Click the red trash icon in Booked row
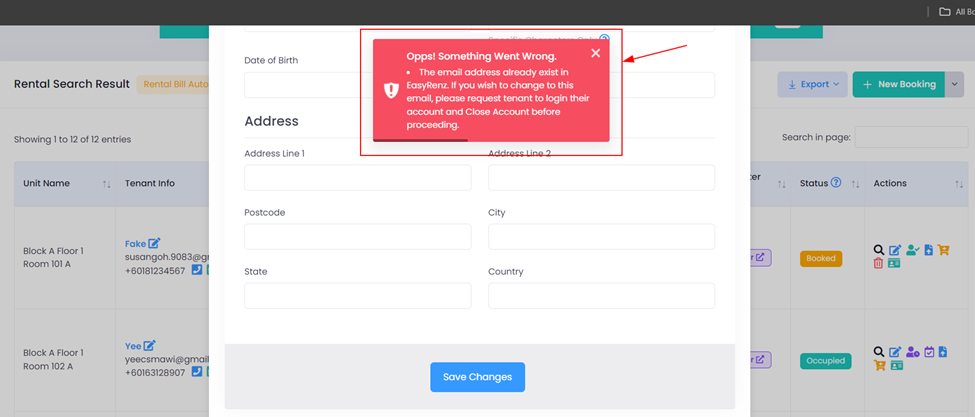This screenshot has width=975, height=417. (879, 263)
